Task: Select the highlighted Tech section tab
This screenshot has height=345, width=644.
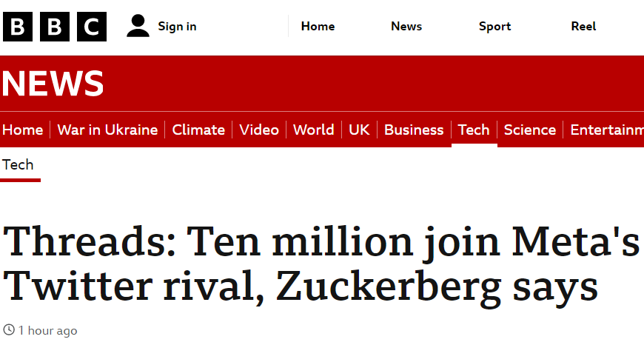Action: click(x=474, y=130)
